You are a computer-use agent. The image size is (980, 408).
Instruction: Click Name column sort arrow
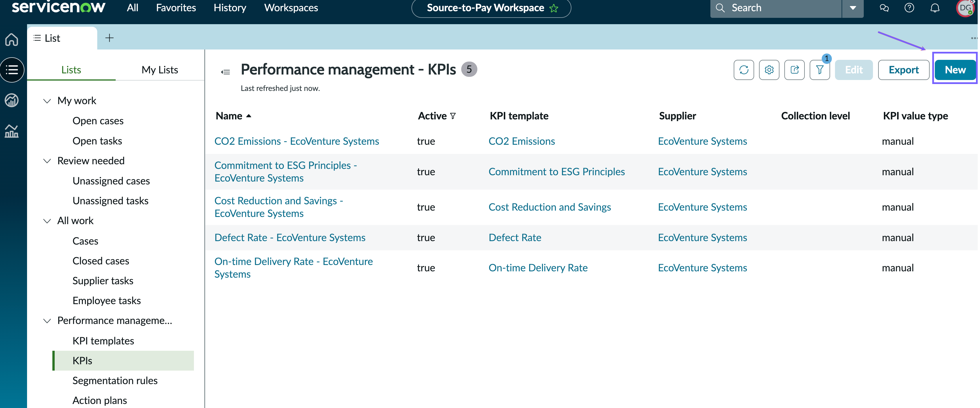pos(248,116)
